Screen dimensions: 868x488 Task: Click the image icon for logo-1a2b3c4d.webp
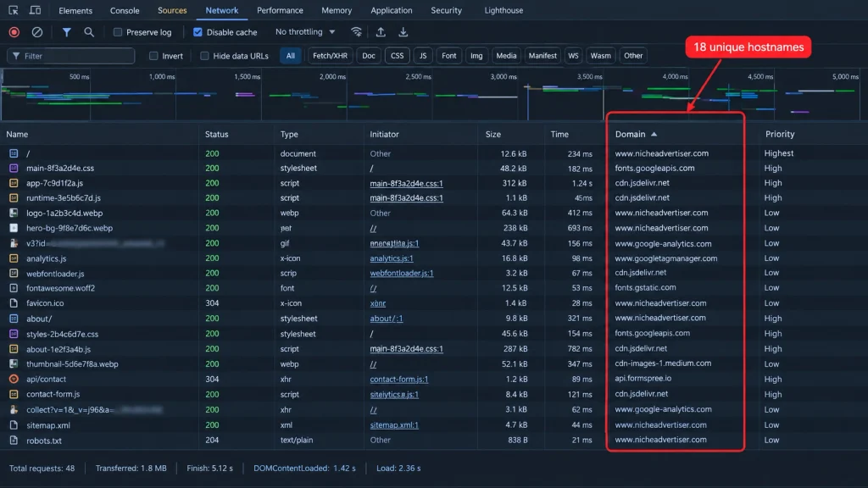pyautogui.click(x=14, y=213)
